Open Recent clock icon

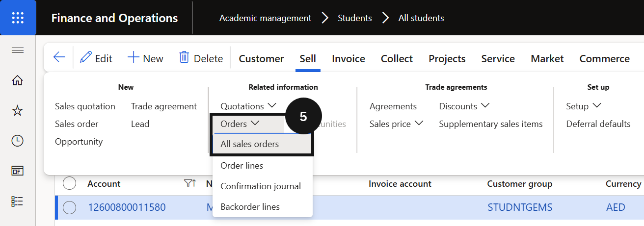(18, 141)
